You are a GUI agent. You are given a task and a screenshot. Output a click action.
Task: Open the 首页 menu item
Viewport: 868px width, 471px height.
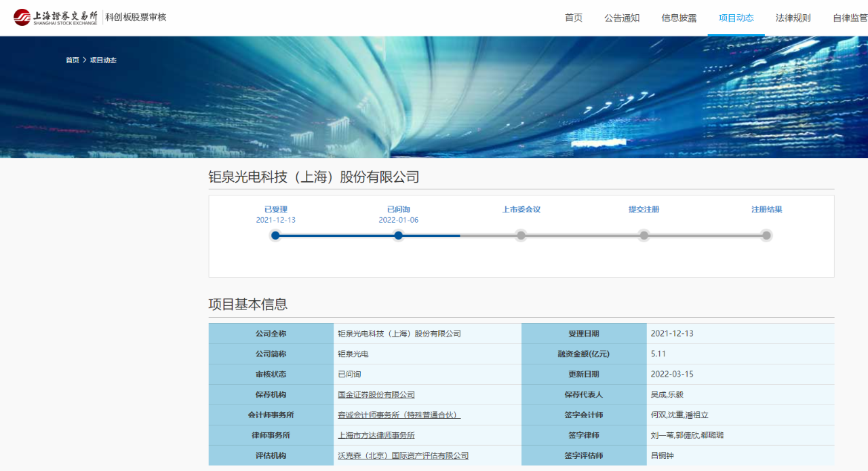click(x=574, y=18)
